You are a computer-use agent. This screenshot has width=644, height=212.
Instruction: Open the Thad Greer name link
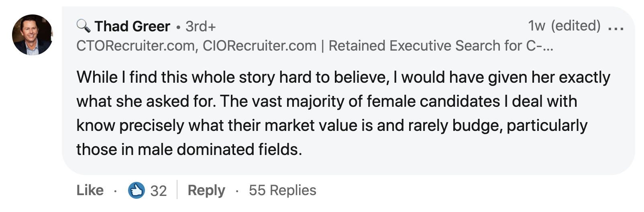[132, 26]
